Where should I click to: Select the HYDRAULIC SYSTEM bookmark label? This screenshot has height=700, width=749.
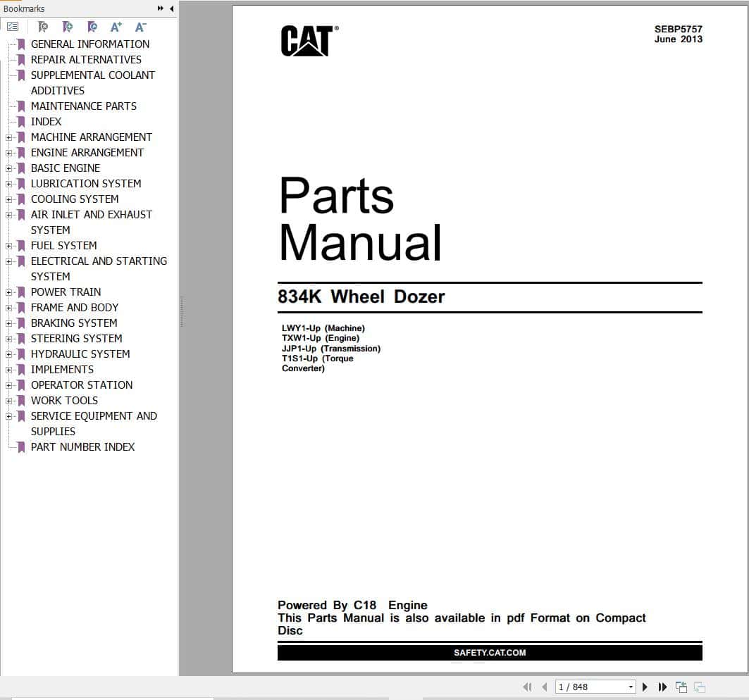tap(80, 354)
